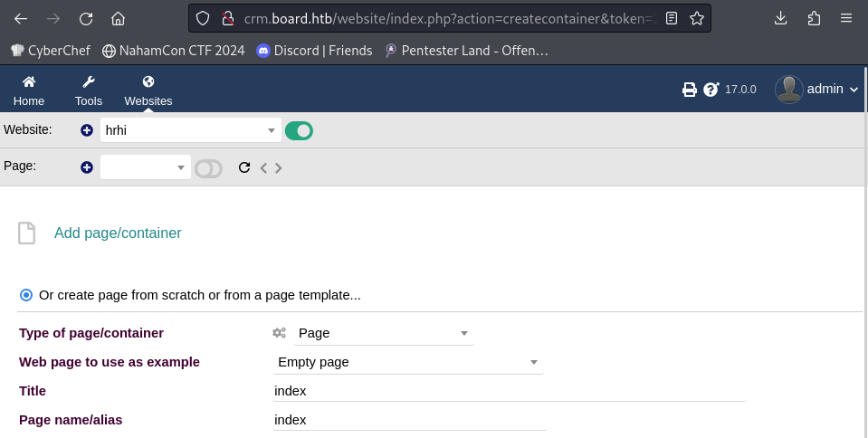This screenshot has height=438, width=868.
Task: Go to next page with right chevron
Action: click(x=279, y=167)
